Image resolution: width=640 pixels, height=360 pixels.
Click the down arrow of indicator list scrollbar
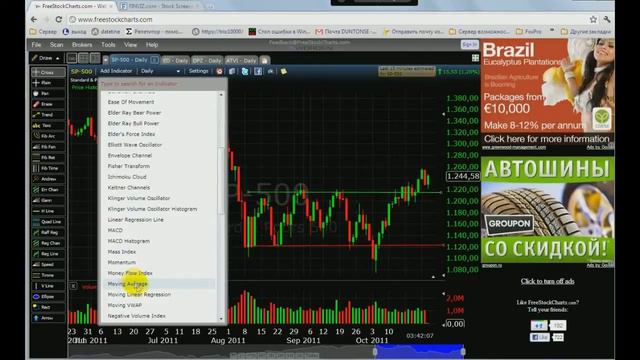click(221, 319)
